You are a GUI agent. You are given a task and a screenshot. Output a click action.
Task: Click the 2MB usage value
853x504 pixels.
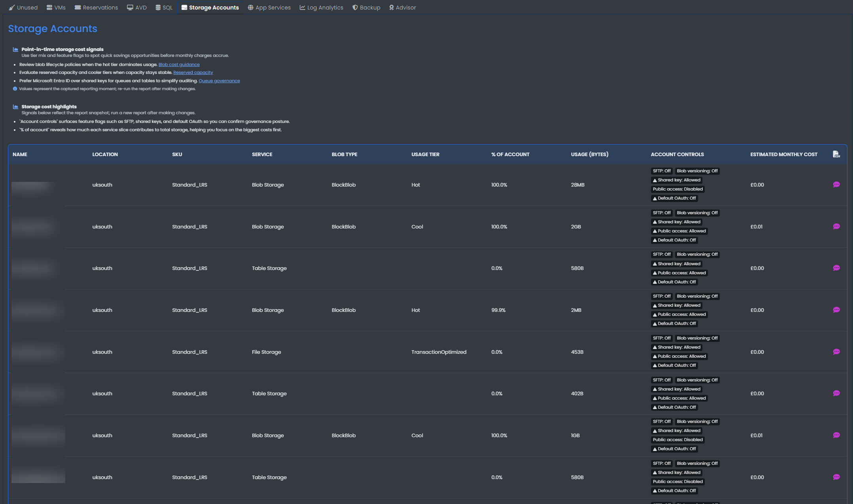pos(576,310)
